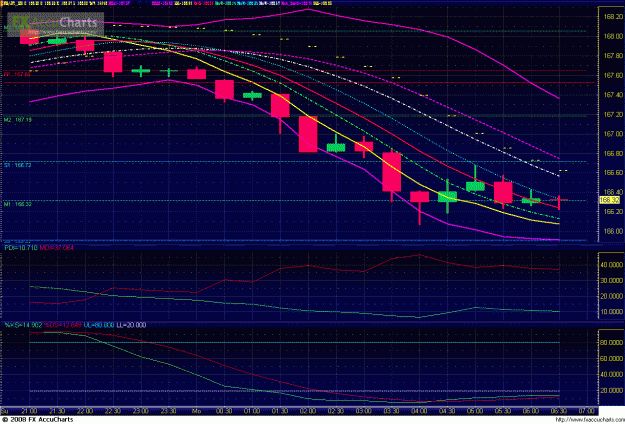Select price axis value 167.60
Image resolution: width=625 pixels, height=424 pixels.
click(613, 75)
